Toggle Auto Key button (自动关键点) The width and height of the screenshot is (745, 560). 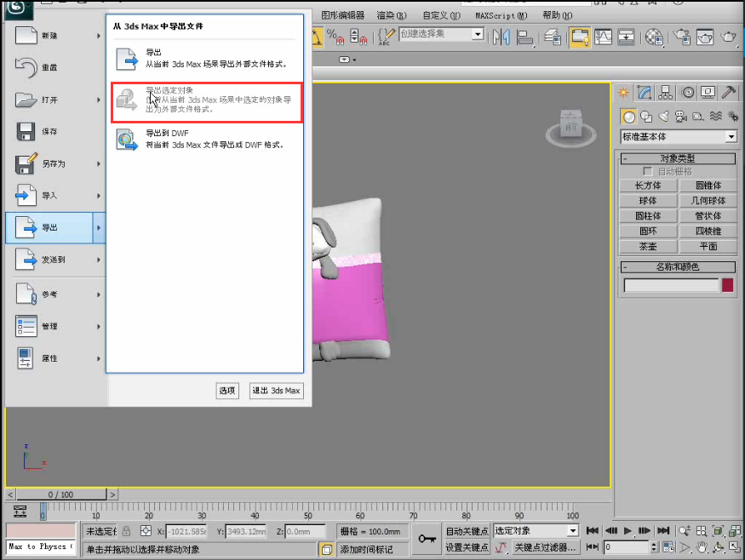pos(467,531)
